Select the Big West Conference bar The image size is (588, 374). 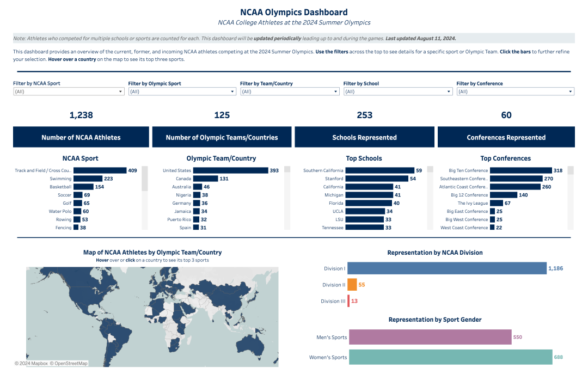[x=492, y=220]
